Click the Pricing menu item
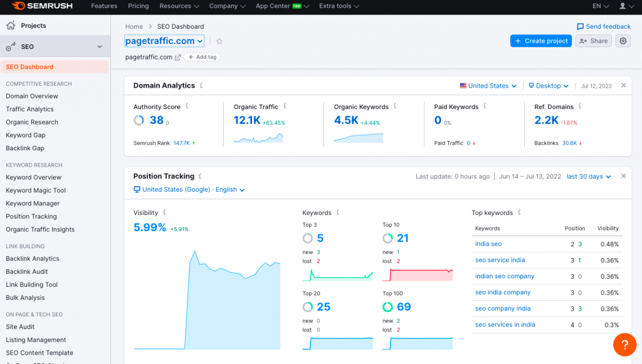 (x=138, y=6)
